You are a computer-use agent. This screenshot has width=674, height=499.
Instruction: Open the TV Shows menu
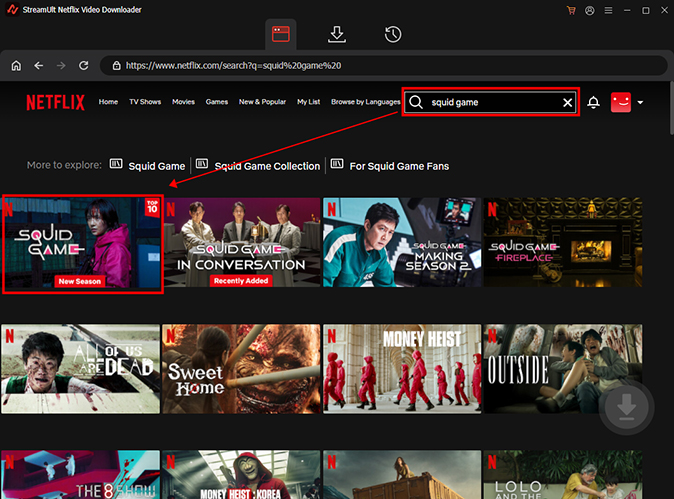tap(145, 102)
